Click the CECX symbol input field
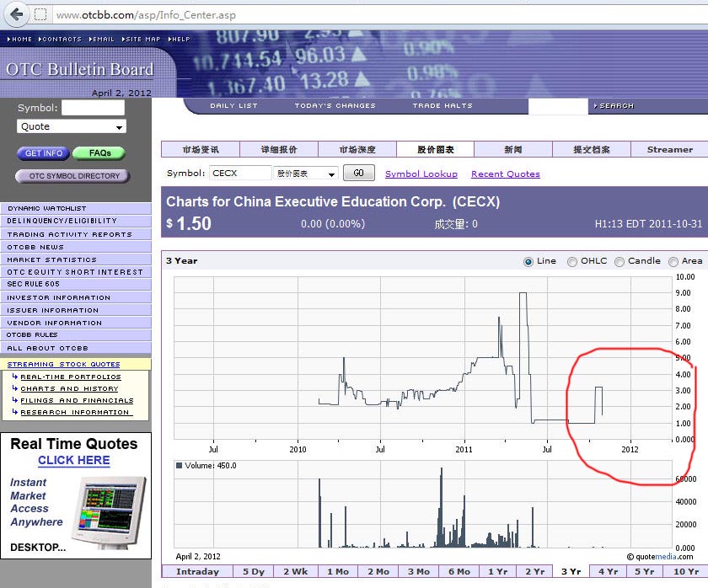Image resolution: width=708 pixels, height=588 pixels. [240, 174]
